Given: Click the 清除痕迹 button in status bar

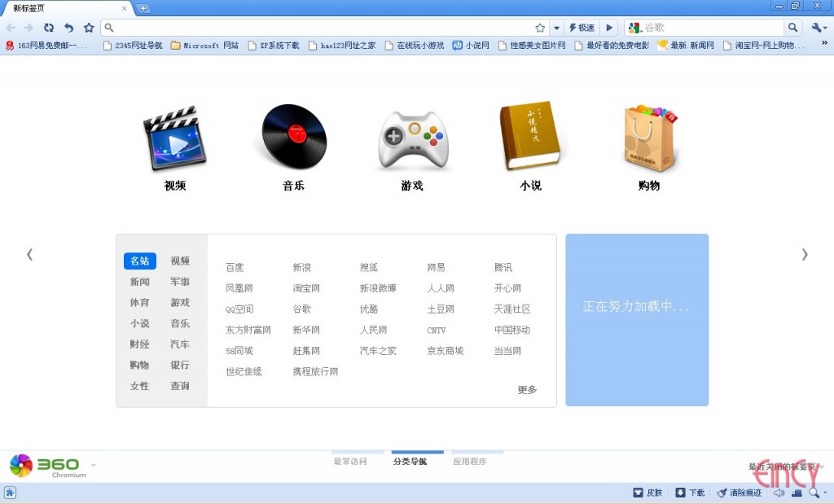Looking at the screenshot, I should [740, 493].
